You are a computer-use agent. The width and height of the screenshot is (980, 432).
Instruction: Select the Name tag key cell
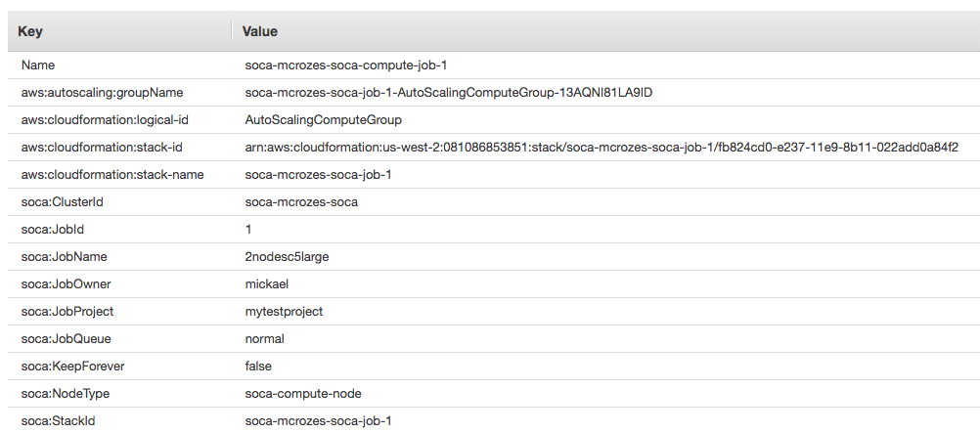38,65
